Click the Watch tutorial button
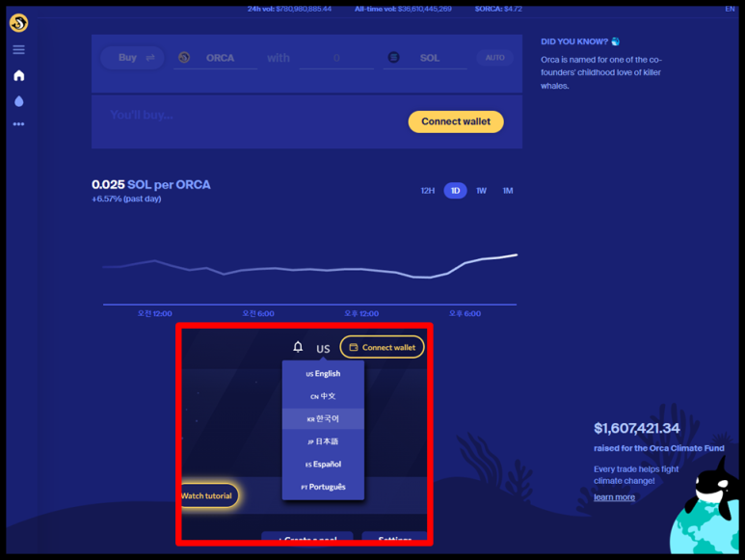Image resolution: width=745 pixels, height=560 pixels. pos(208,495)
